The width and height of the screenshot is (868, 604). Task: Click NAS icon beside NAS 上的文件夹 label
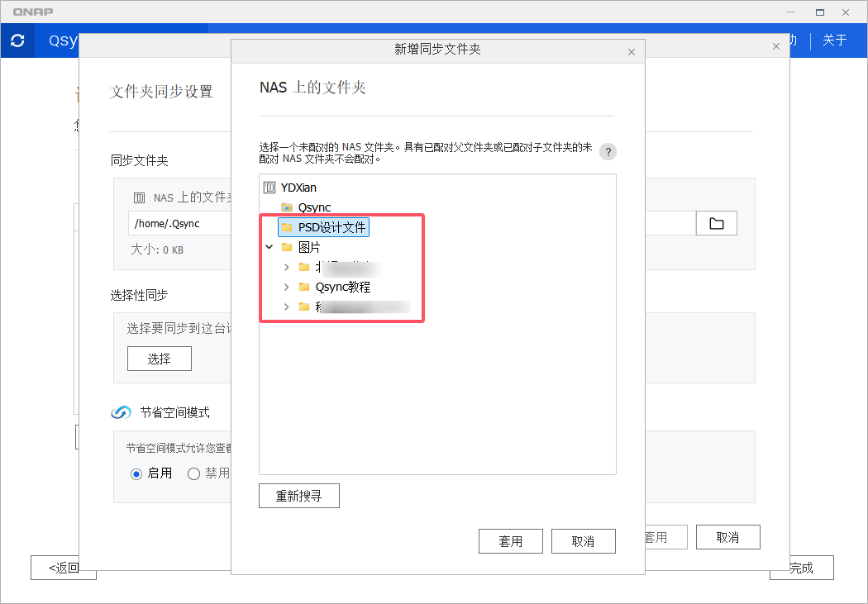pos(140,197)
